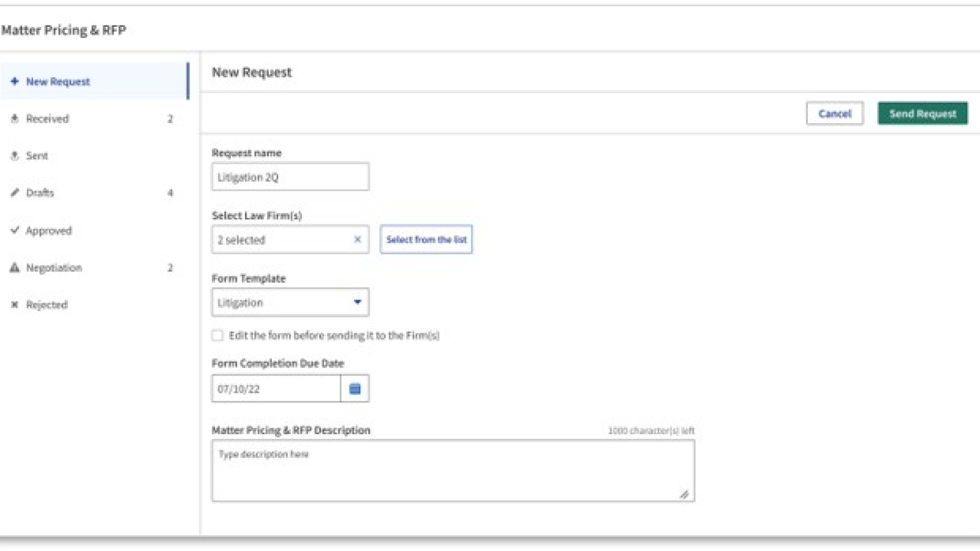Click the Sent upload icon in sidebar

pyautogui.click(x=15, y=156)
